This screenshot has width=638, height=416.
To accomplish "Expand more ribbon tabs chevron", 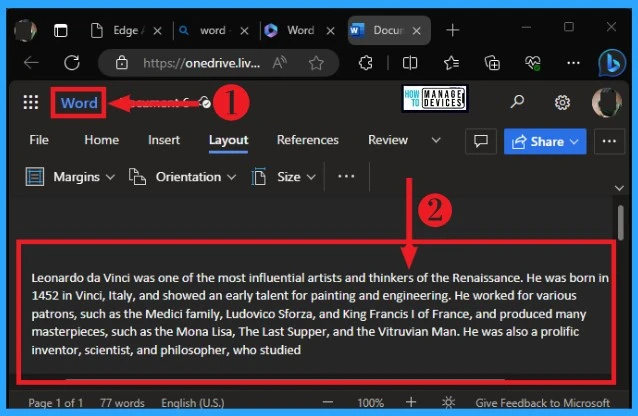I will pyautogui.click(x=436, y=140).
